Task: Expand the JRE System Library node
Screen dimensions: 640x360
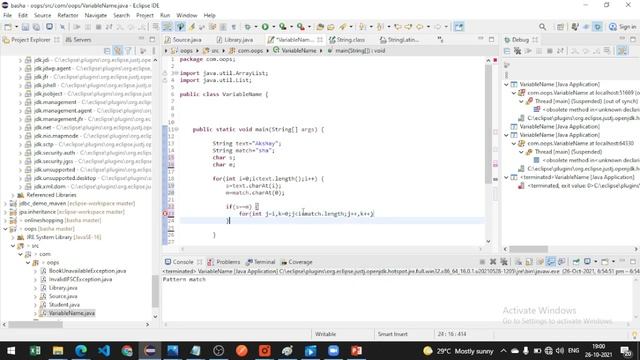Action: 13,237
